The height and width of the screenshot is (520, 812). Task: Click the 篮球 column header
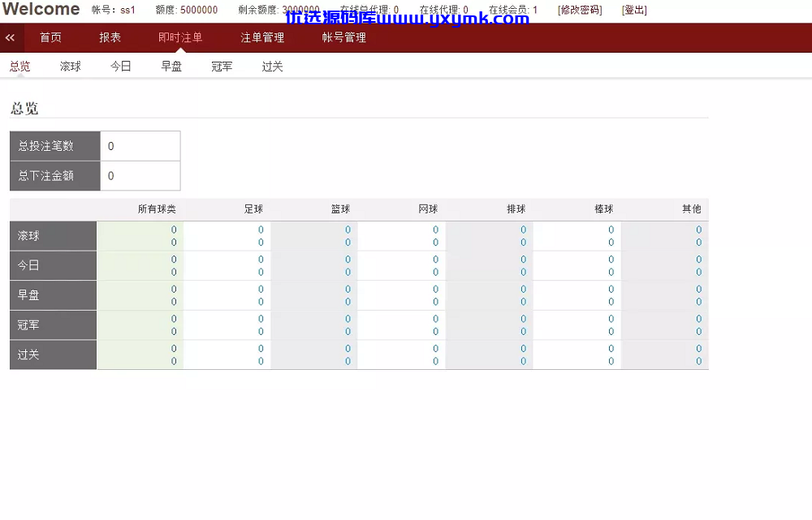pos(341,209)
